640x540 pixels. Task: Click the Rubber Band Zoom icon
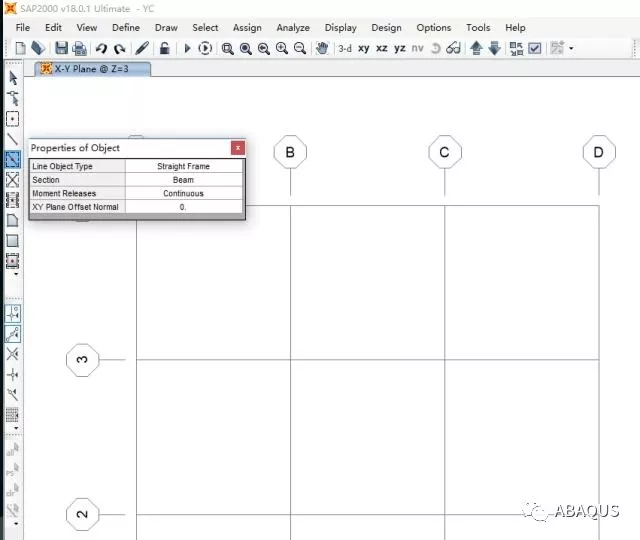(x=227, y=49)
